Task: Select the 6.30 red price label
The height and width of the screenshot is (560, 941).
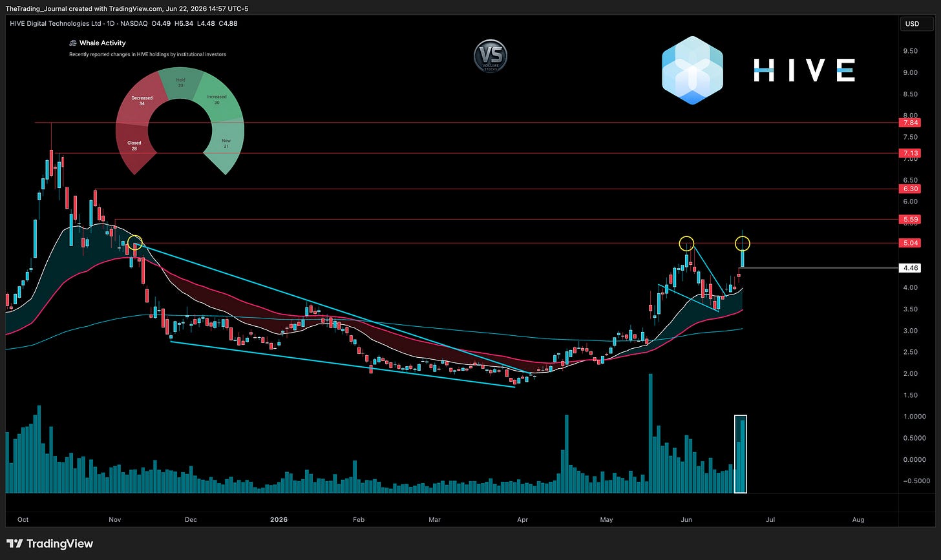Action: tap(909, 189)
